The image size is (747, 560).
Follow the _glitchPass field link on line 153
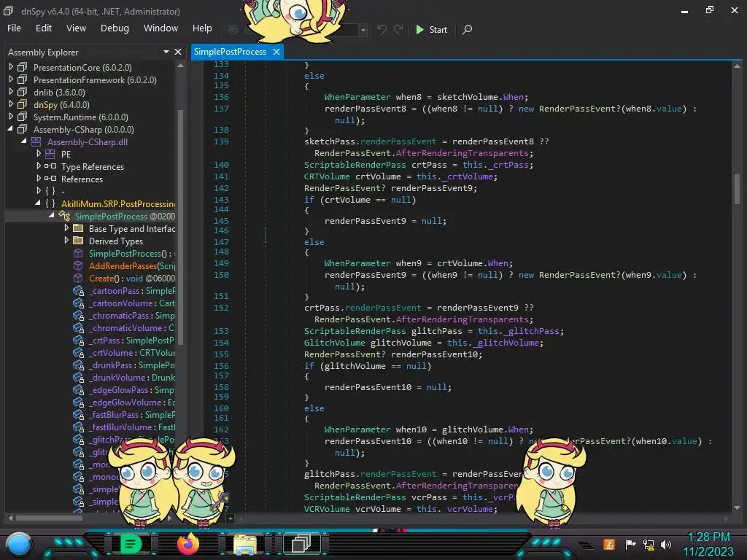[533, 332]
